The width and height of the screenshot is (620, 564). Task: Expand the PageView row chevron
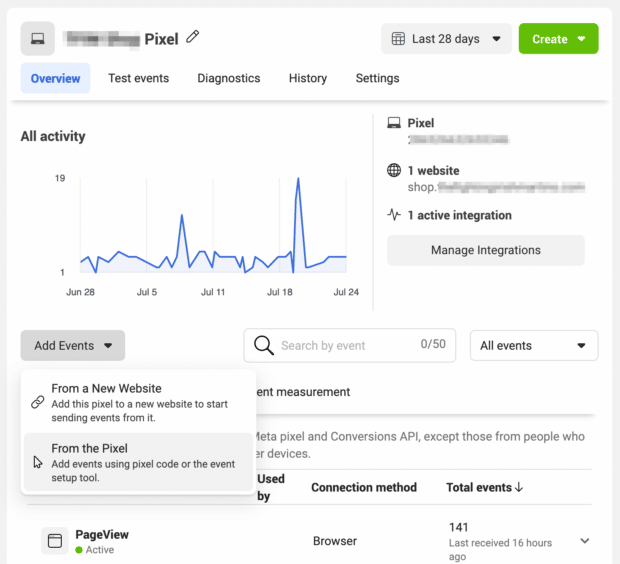click(585, 541)
